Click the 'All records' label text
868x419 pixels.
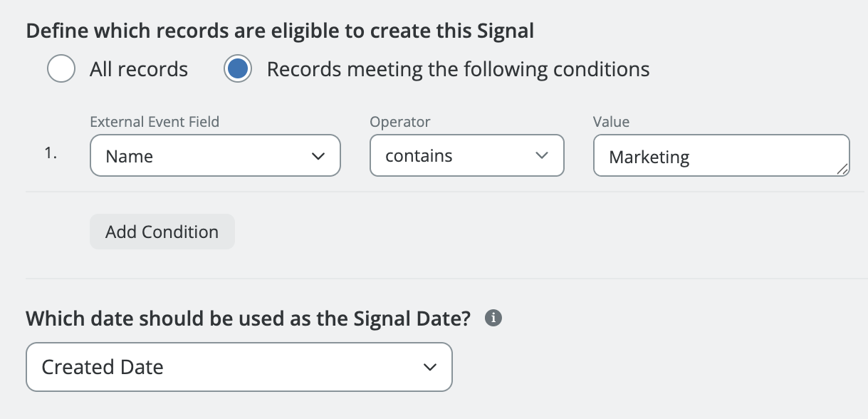139,69
